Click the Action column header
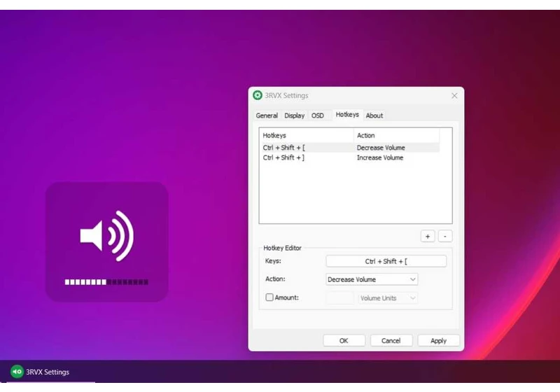 coord(396,135)
